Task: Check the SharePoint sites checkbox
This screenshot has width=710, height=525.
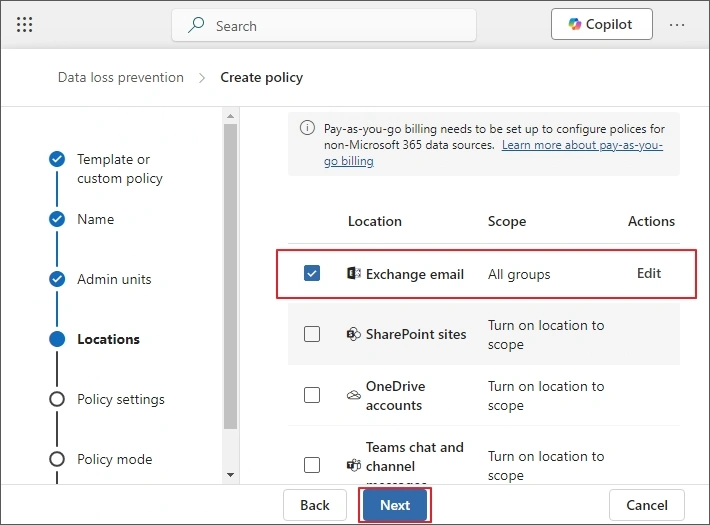Action: pos(312,334)
